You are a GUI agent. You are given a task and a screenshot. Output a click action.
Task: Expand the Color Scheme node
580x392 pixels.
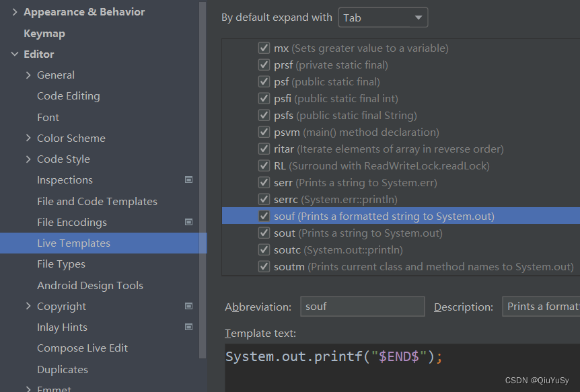pos(28,138)
